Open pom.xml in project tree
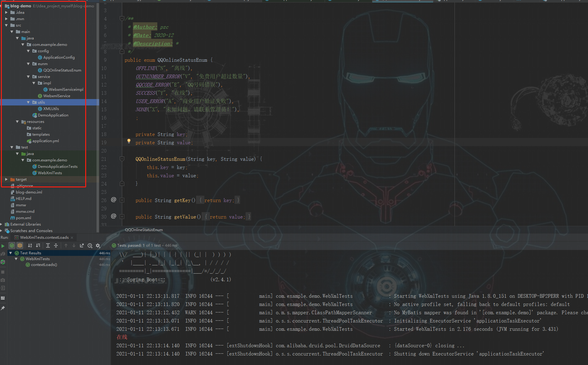Screen dimensions: 588x365 point(23,218)
